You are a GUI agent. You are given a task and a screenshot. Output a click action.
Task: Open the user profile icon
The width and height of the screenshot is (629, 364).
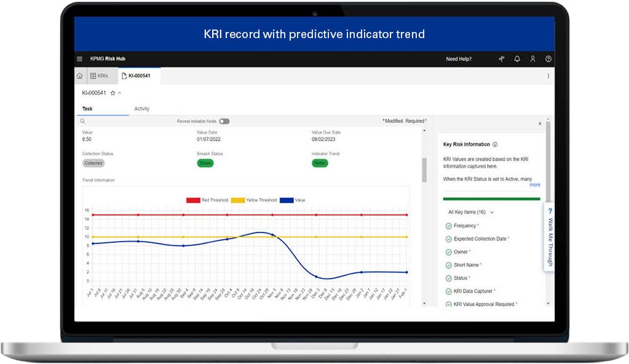(533, 59)
